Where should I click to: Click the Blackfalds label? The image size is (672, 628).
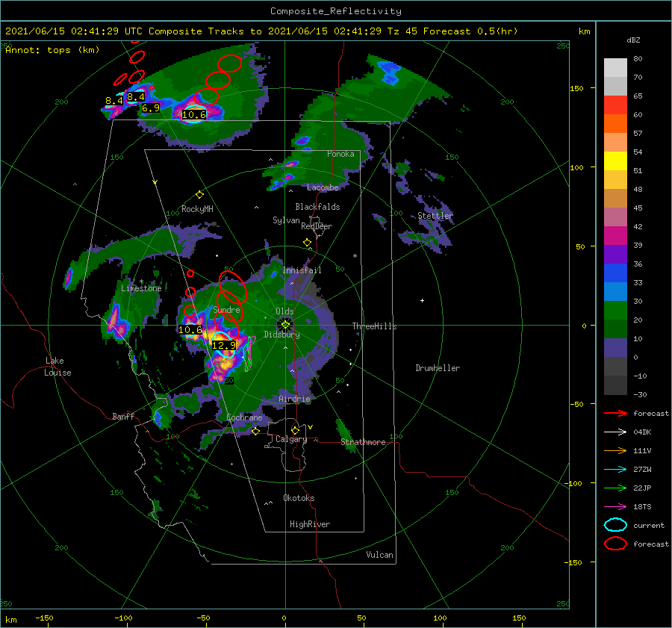click(x=317, y=207)
